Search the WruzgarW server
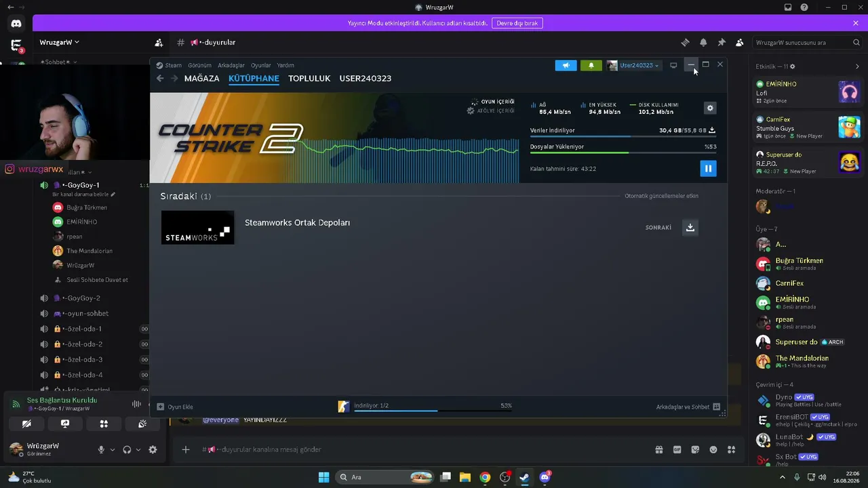 coord(808,43)
